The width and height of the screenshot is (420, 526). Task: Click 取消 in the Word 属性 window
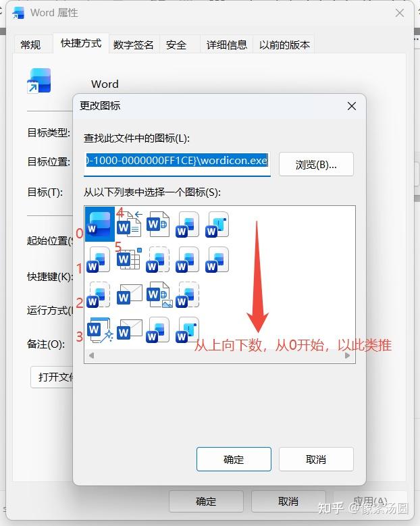coord(288,502)
